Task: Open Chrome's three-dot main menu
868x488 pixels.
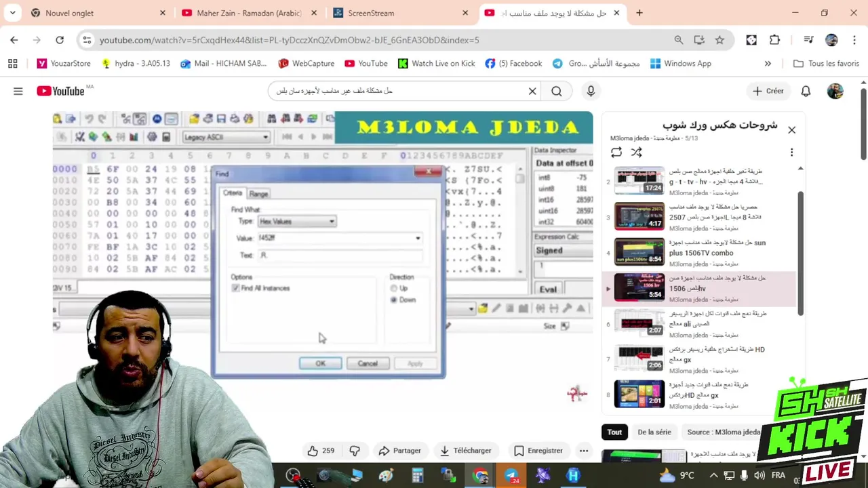Action: tap(854, 40)
